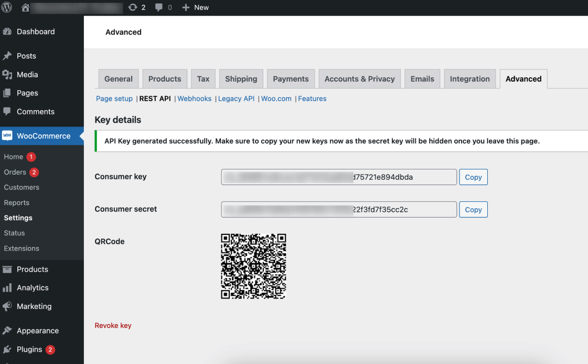Open the Emails tab
The width and height of the screenshot is (588, 364).
tap(422, 79)
